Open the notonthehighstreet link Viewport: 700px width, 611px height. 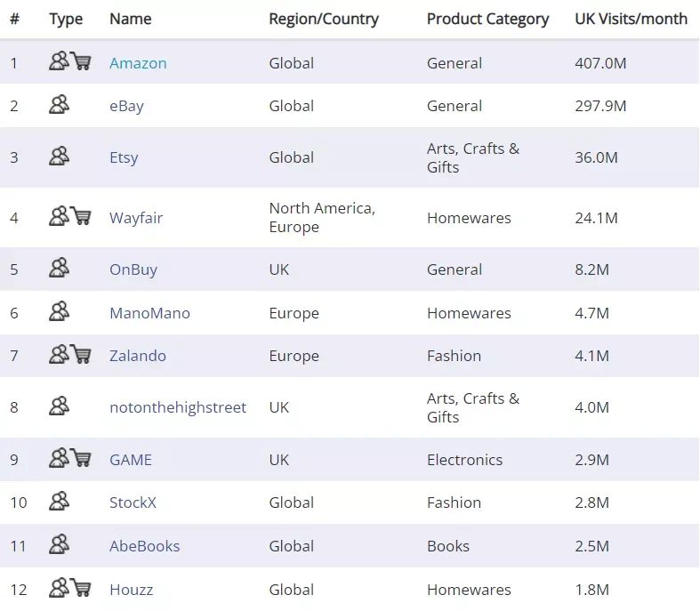tap(178, 407)
